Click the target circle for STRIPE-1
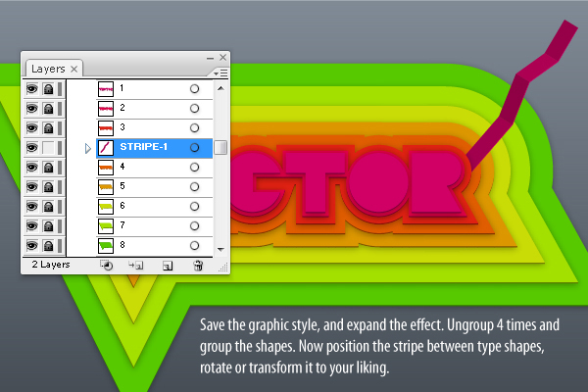The image size is (588, 392). tap(194, 147)
